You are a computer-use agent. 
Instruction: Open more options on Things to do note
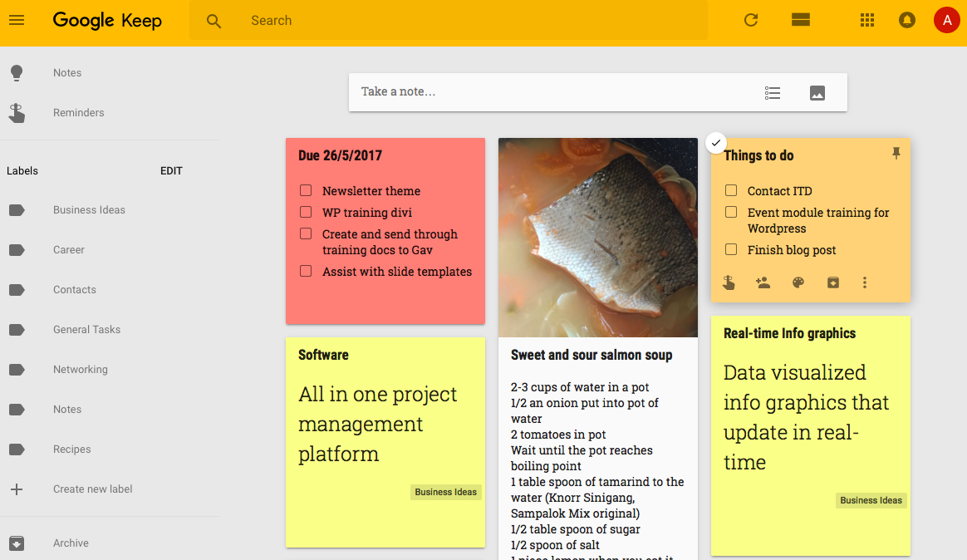(865, 282)
